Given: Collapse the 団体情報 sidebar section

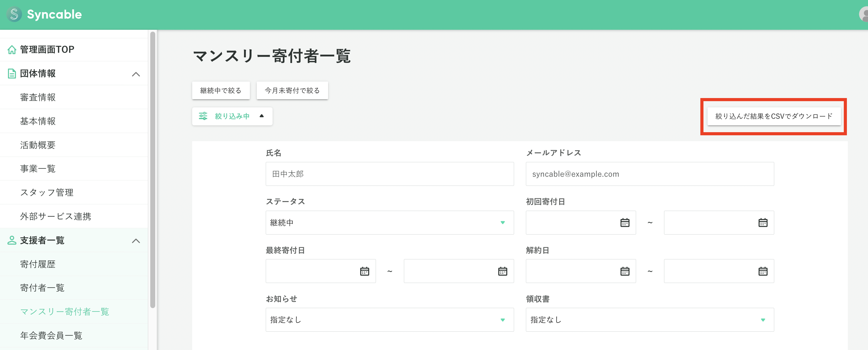Looking at the screenshot, I should click(x=136, y=74).
